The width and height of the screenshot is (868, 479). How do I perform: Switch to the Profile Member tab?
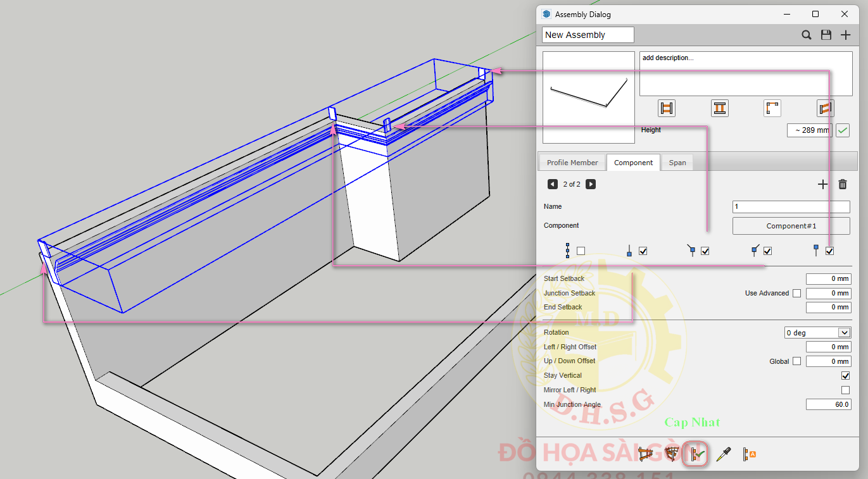[x=572, y=163]
